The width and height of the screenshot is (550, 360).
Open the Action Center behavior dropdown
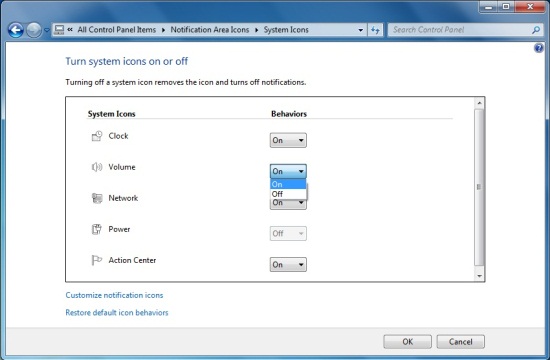(288, 265)
